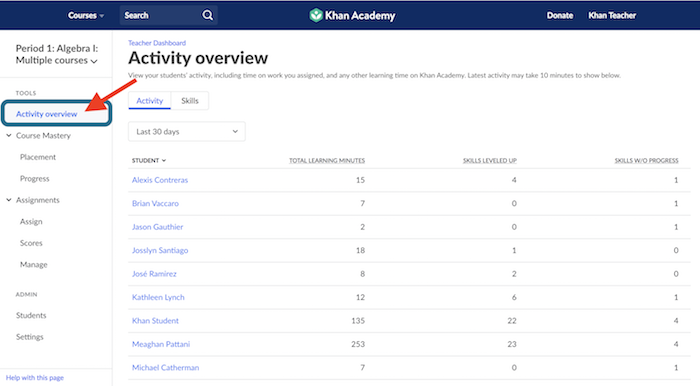Image resolution: width=700 pixels, height=386 pixels.
Task: Open Assignments in the sidebar
Action: point(38,200)
